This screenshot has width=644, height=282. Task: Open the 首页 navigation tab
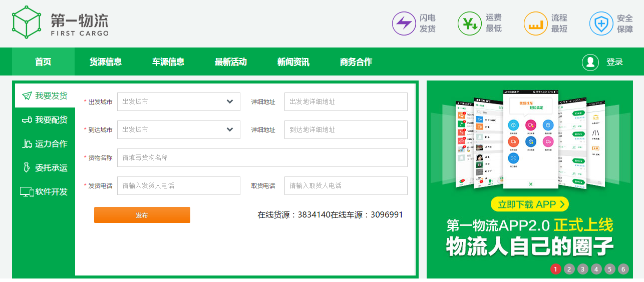point(43,62)
